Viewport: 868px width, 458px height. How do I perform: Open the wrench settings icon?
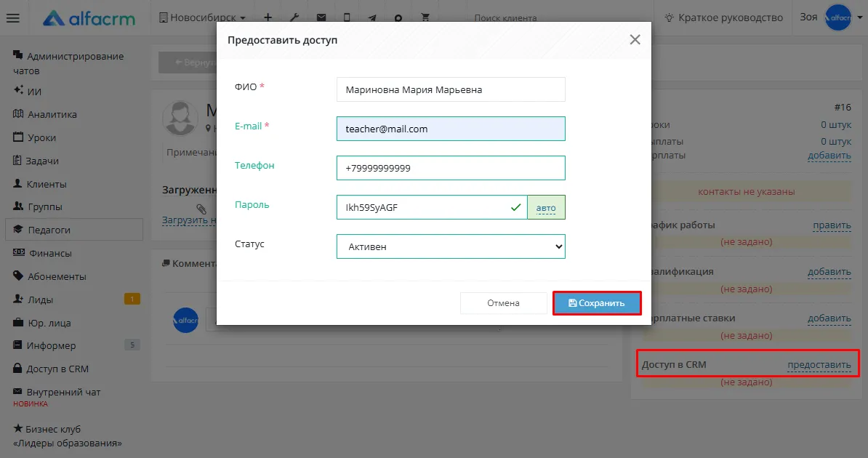[x=294, y=17]
